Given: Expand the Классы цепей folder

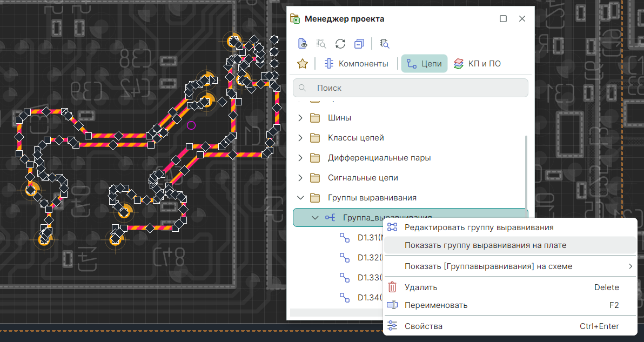Looking at the screenshot, I should tap(301, 138).
